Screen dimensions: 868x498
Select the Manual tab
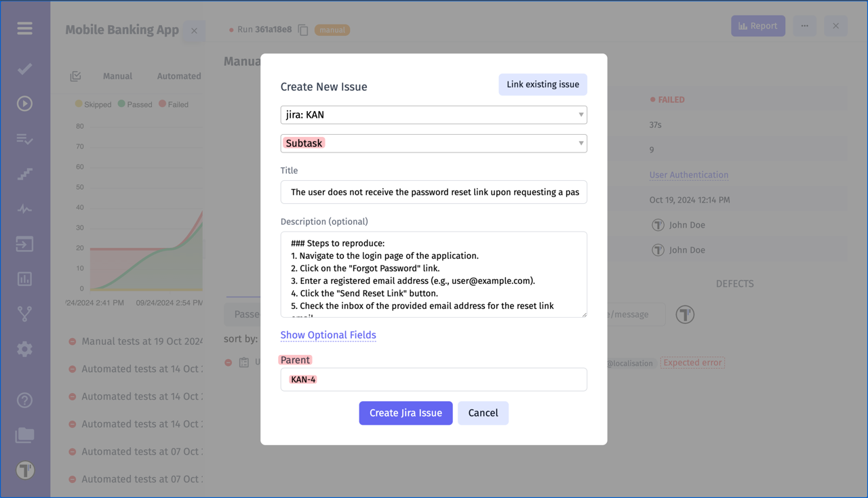click(x=117, y=76)
